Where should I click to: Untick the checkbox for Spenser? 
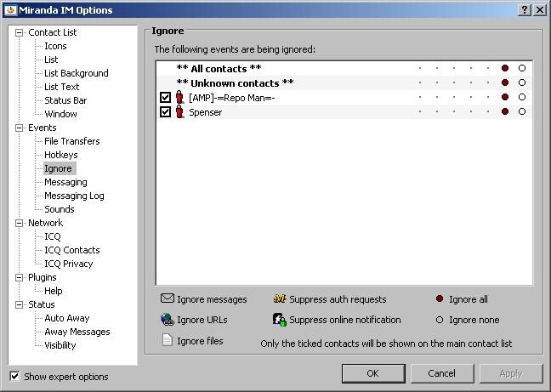coord(165,111)
